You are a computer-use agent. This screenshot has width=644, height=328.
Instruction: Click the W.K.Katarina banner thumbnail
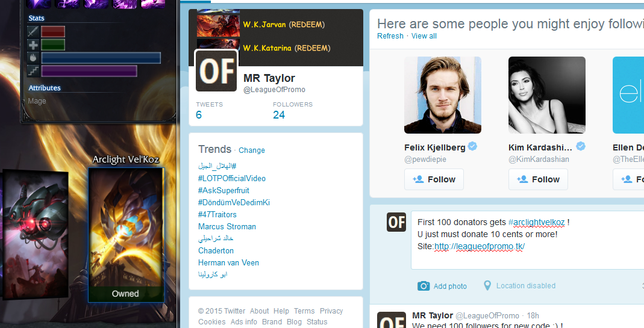click(x=217, y=46)
